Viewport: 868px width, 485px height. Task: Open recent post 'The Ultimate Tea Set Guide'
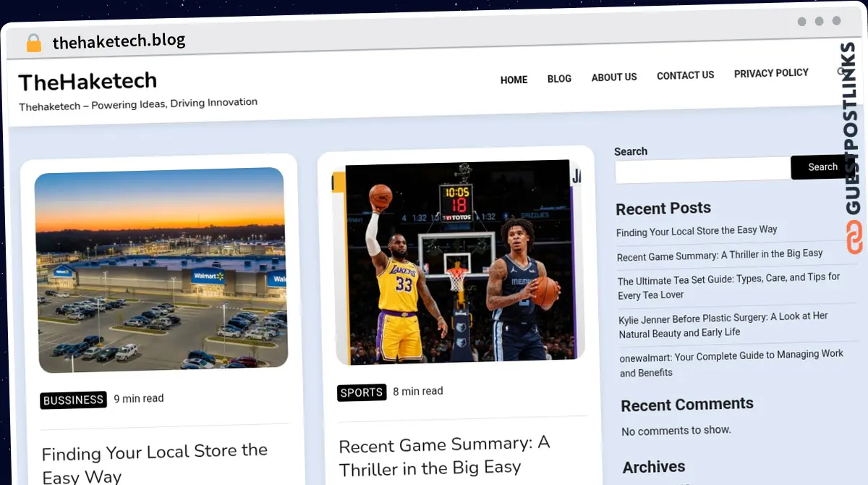pos(728,287)
